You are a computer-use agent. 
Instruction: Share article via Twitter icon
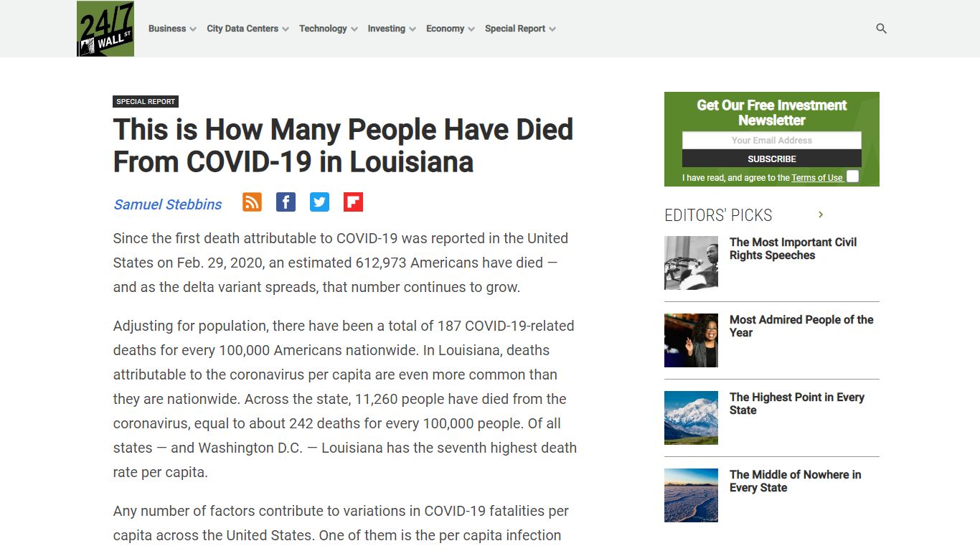click(x=319, y=202)
